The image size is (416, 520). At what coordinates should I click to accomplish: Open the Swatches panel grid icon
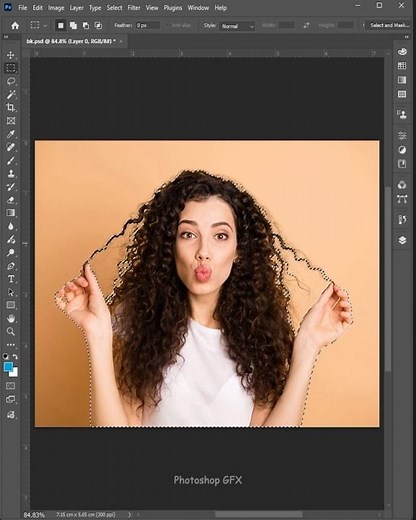(x=402, y=66)
